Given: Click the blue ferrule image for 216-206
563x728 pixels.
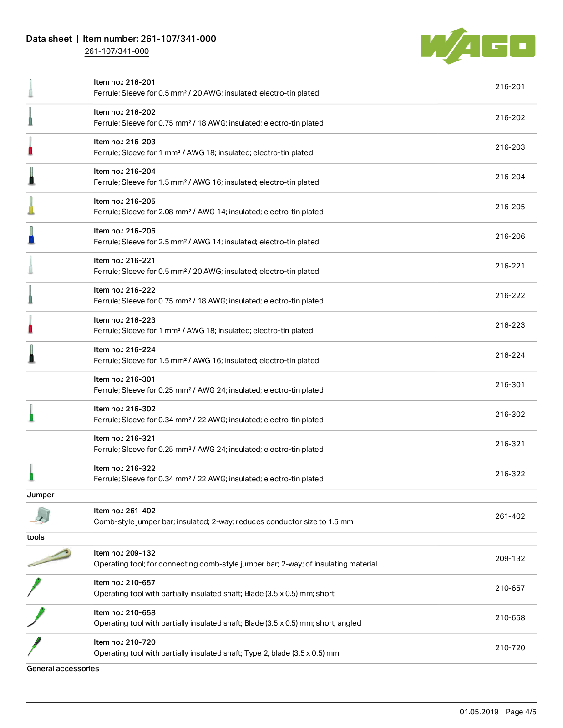Looking at the screenshot, I should 31,235.
